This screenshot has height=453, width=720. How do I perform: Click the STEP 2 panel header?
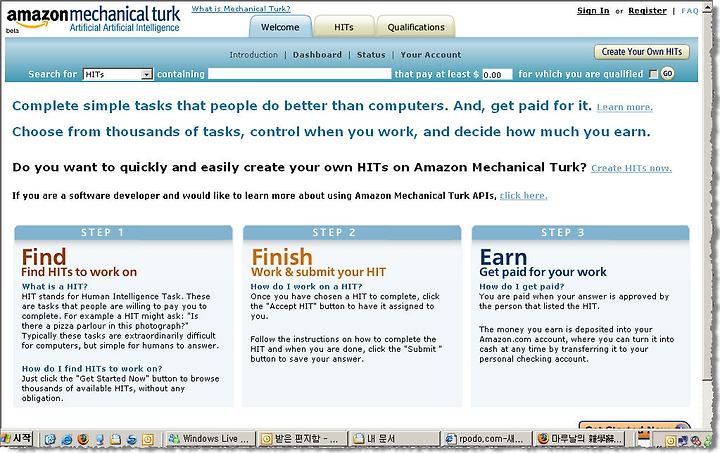click(x=352, y=232)
